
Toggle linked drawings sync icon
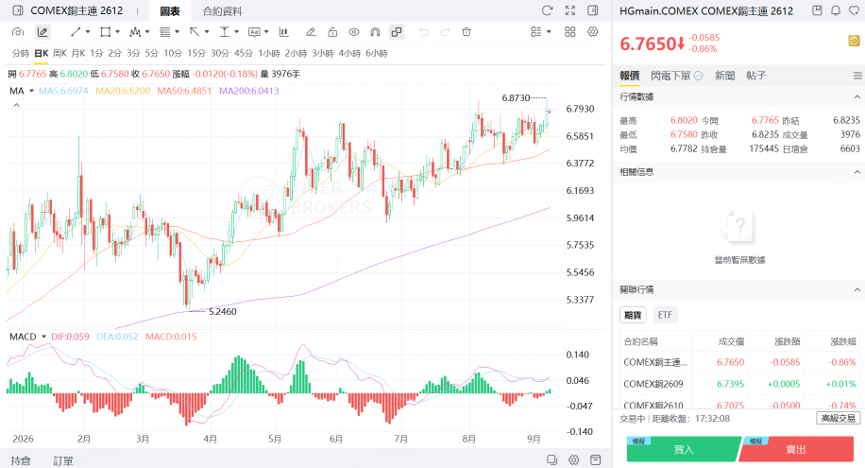(x=396, y=32)
